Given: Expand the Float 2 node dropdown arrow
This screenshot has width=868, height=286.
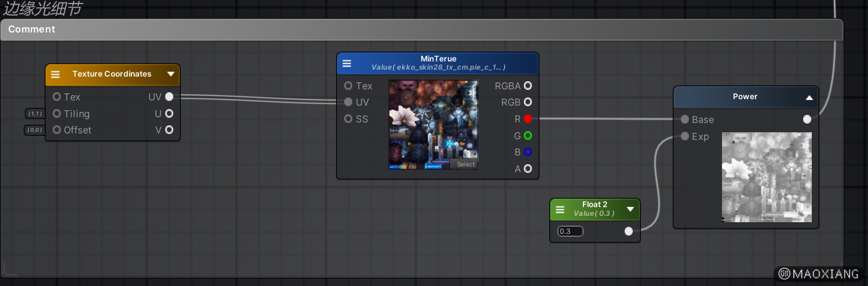Looking at the screenshot, I should pos(630,209).
